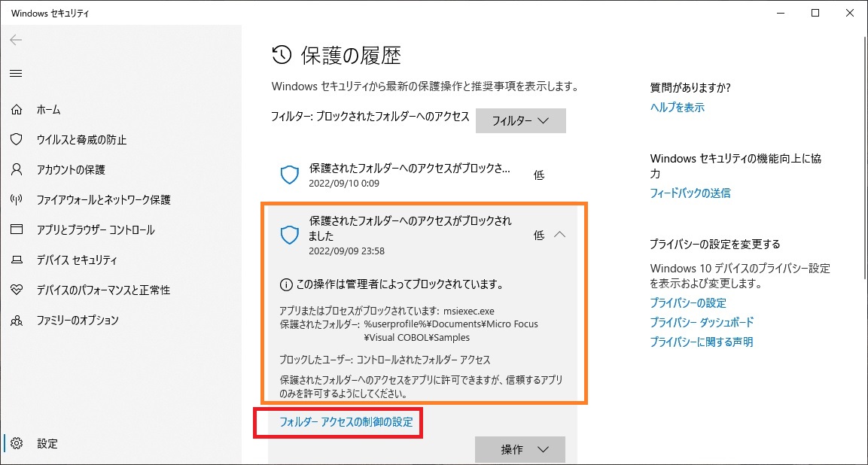Click the msiexec.exe process name
Screen dimensions: 868x465
[470, 311]
